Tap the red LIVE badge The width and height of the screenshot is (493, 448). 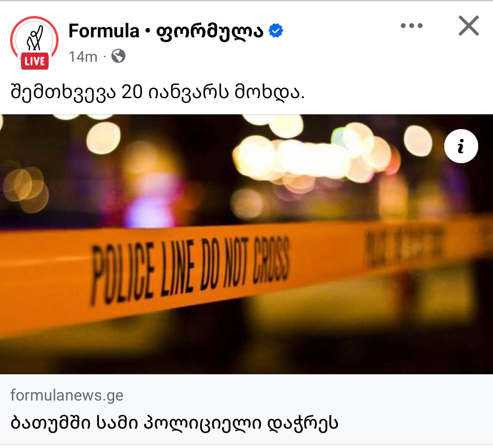coord(35,61)
